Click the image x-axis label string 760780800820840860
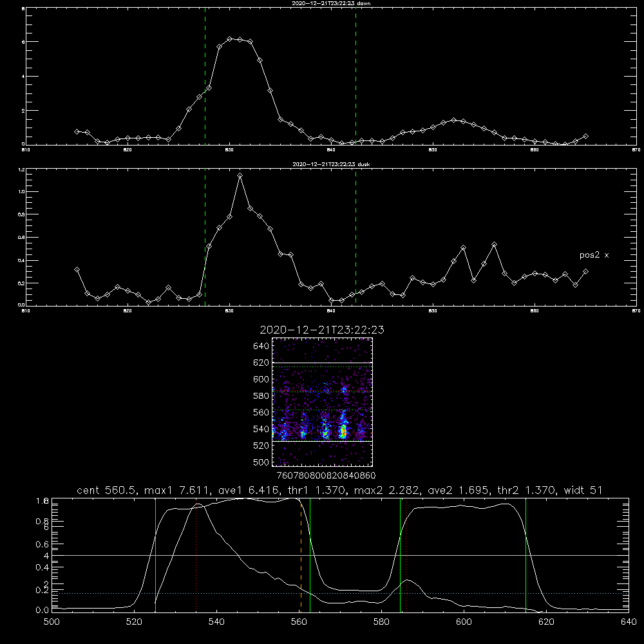This screenshot has width=644, height=644. 326,475
